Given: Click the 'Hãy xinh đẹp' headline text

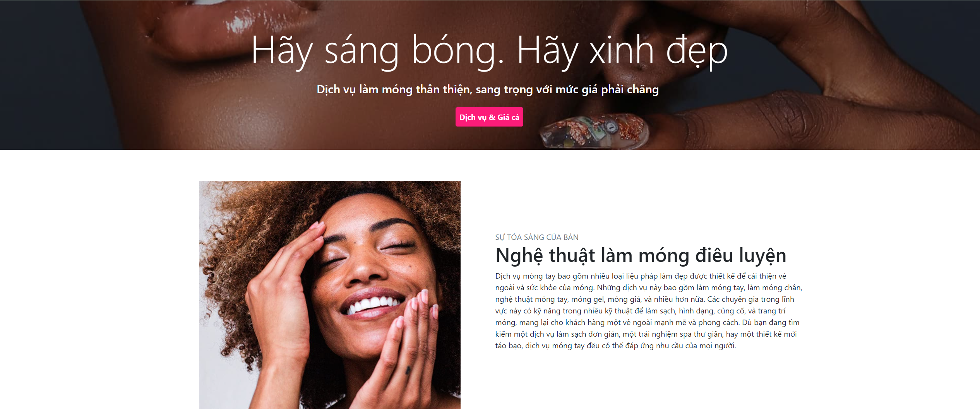Looking at the screenshot, I should (x=622, y=51).
